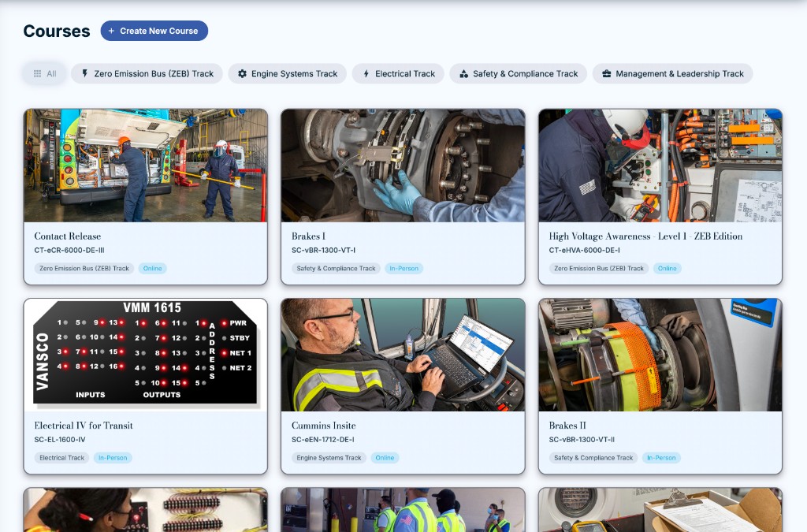Click the Electrical IV for Transit title
The width and height of the screenshot is (807, 532).
84,426
